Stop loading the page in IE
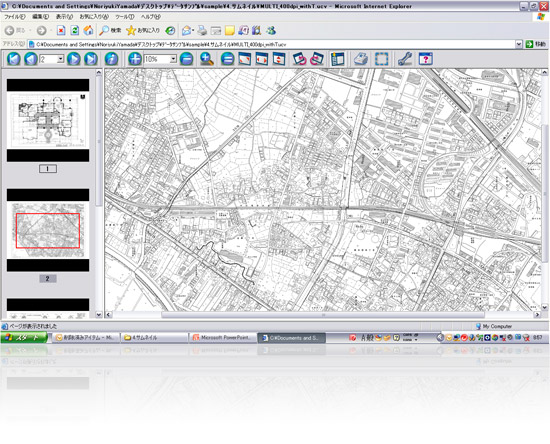550x444 pixels. click(61, 31)
